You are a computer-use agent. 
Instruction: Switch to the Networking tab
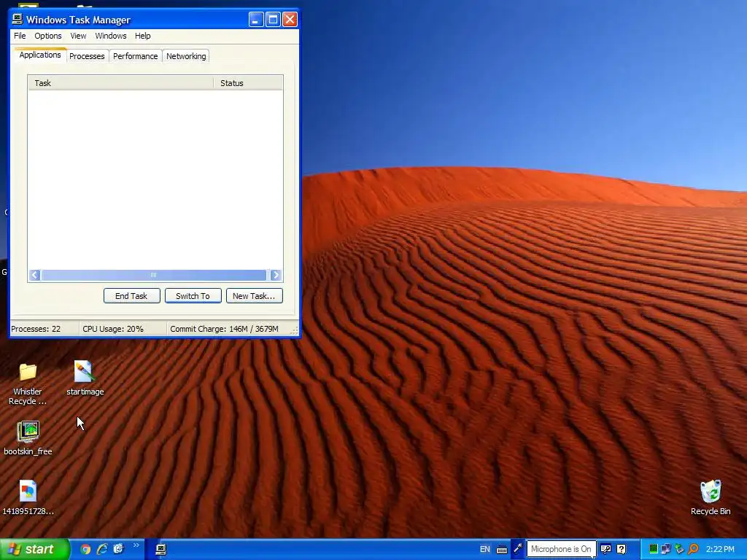click(x=186, y=56)
